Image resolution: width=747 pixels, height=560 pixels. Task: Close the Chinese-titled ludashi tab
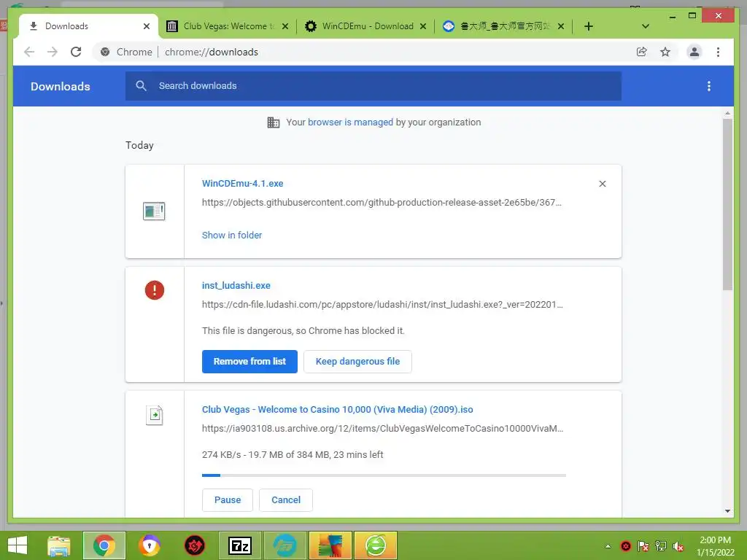click(x=561, y=26)
